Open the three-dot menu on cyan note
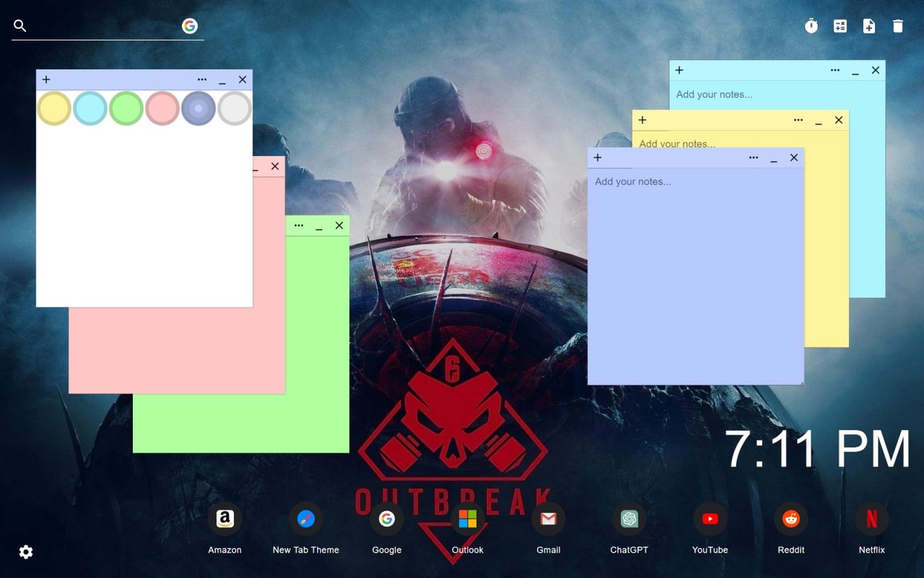The height and width of the screenshot is (578, 924). pyautogui.click(x=835, y=70)
